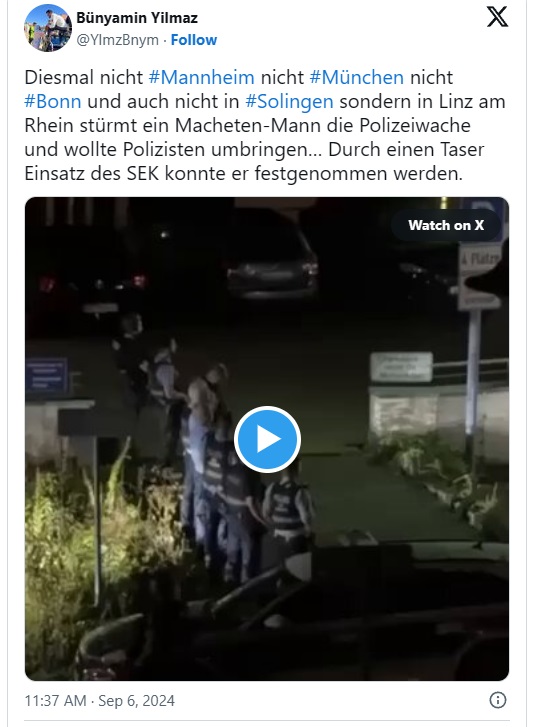Click the Bünyamin Yilmaz display name
This screenshot has height=727, width=535.
[137, 18]
